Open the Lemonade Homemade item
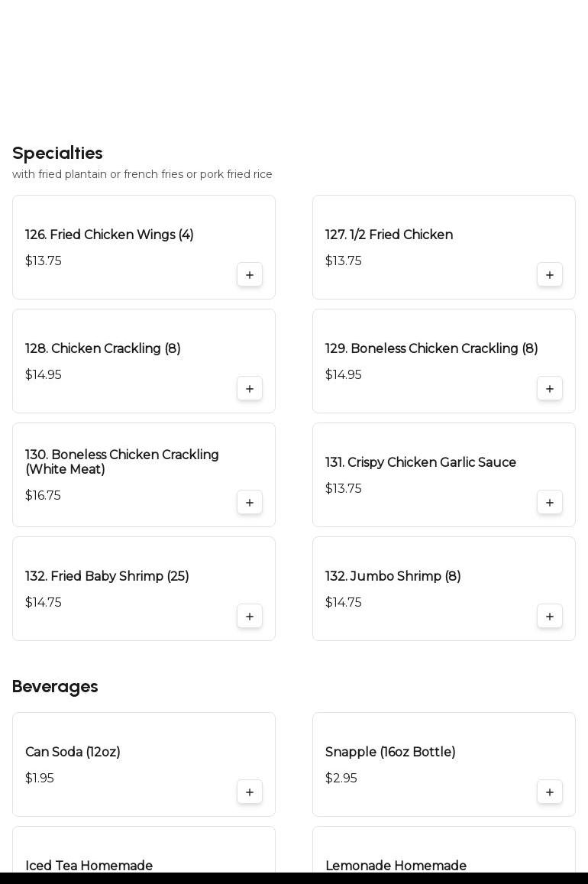The width and height of the screenshot is (588, 884). pyautogui.click(x=396, y=866)
